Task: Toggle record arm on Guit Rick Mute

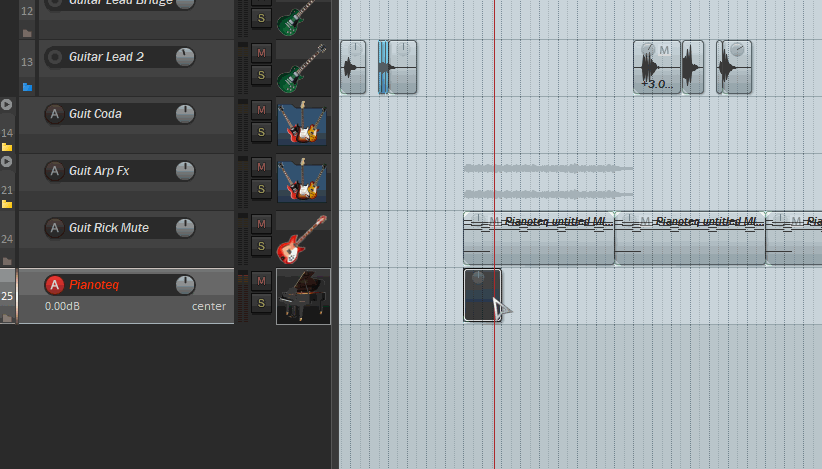Action: point(54,228)
